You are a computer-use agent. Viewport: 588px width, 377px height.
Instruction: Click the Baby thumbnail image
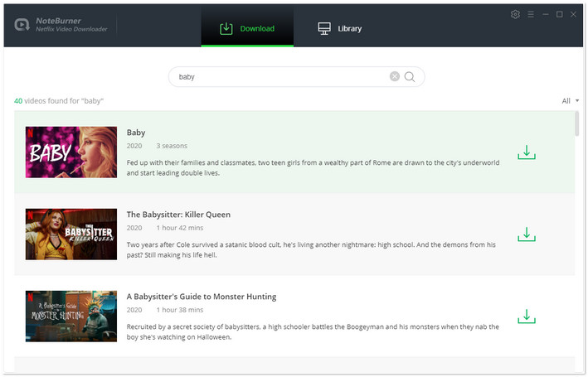pos(71,152)
